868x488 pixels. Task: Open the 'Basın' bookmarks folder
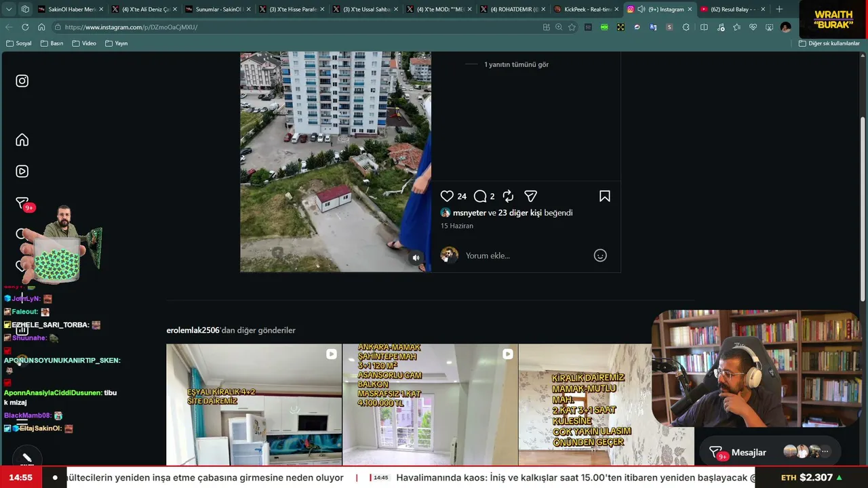point(52,43)
